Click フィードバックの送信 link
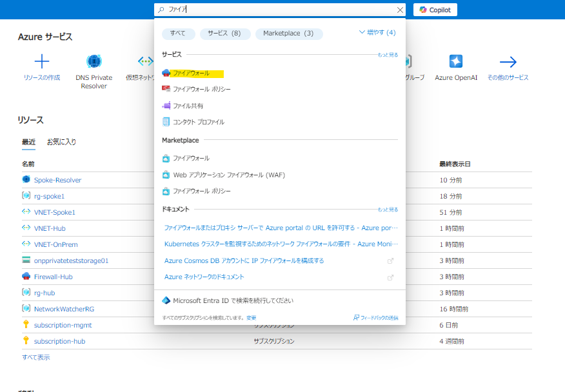Image resolution: width=565 pixels, height=392 pixels. pyautogui.click(x=376, y=317)
